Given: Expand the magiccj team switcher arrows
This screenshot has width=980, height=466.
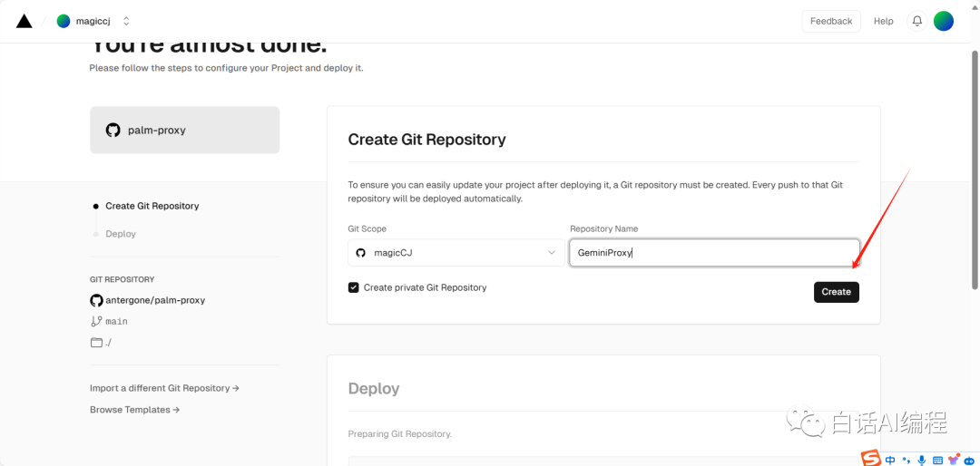Looking at the screenshot, I should click(x=126, y=21).
